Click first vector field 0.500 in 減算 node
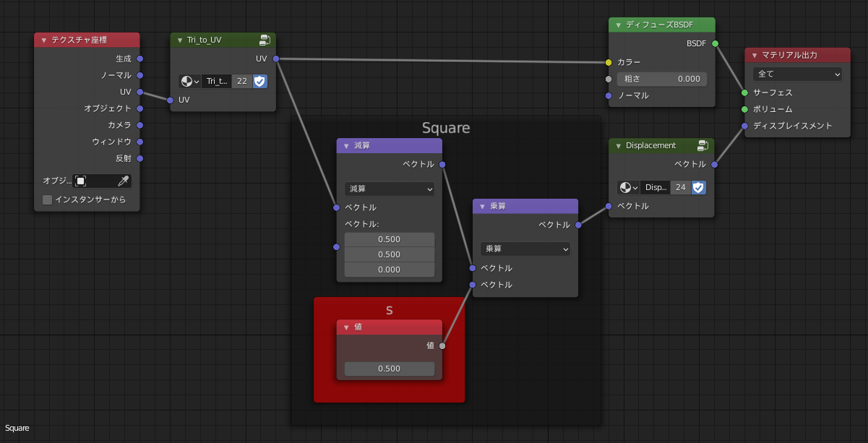 (x=390, y=239)
